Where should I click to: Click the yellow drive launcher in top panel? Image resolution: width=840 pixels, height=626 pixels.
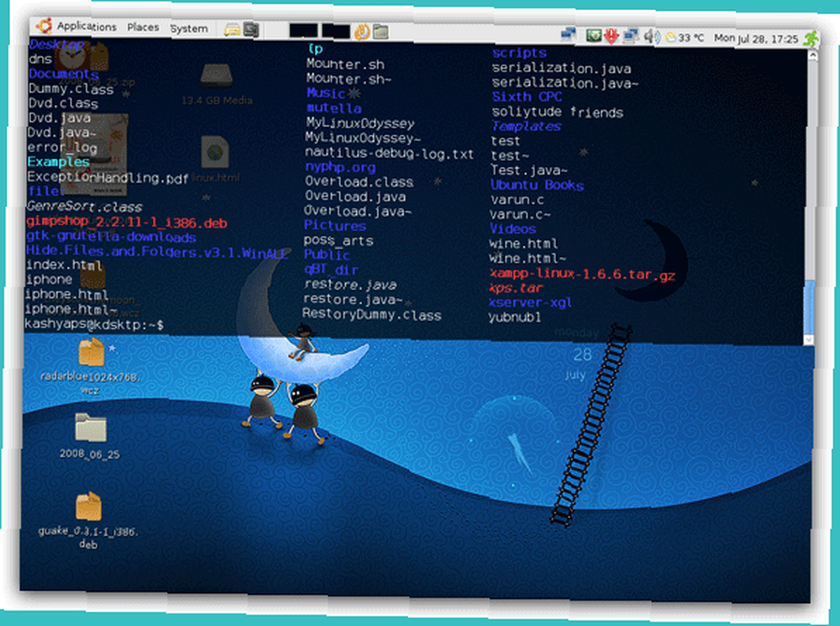point(232,29)
